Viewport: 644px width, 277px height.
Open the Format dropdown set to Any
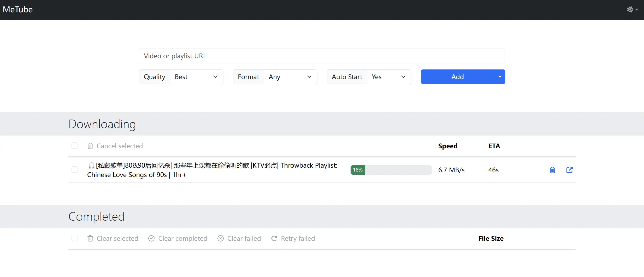[291, 77]
